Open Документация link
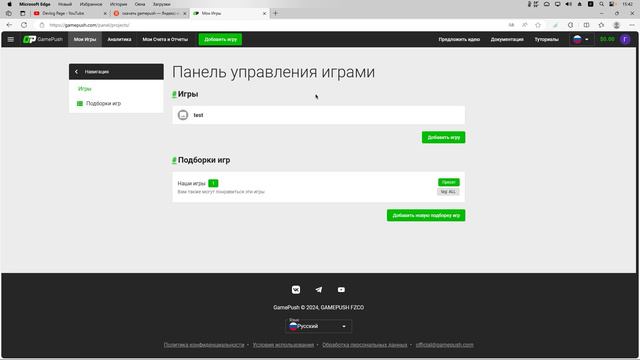This screenshot has height=360, width=640. 507,39
